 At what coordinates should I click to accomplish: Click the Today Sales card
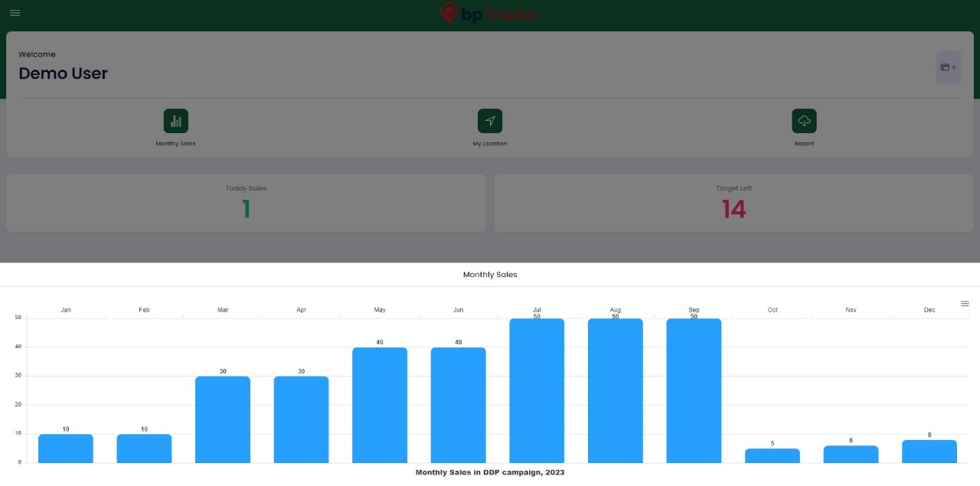[x=246, y=203]
